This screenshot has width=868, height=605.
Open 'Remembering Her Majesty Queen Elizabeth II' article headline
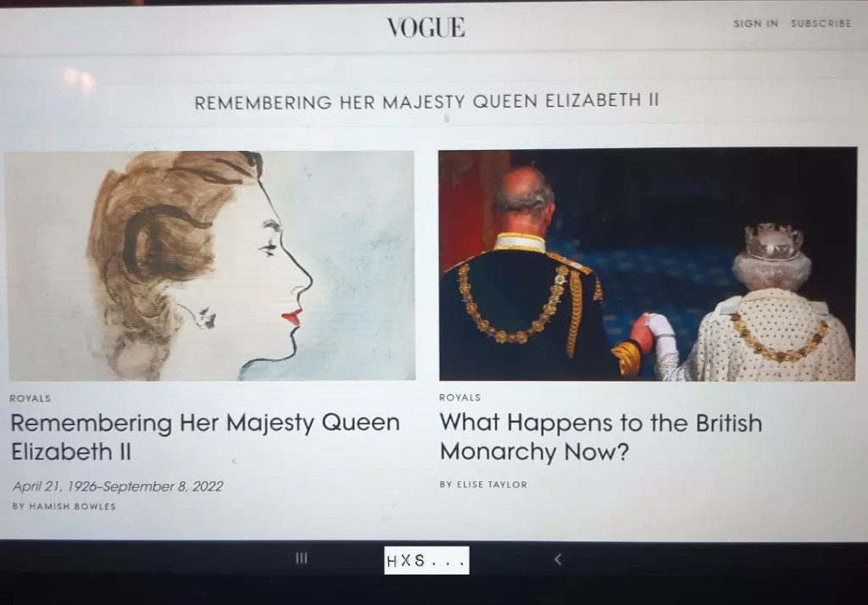click(x=205, y=437)
